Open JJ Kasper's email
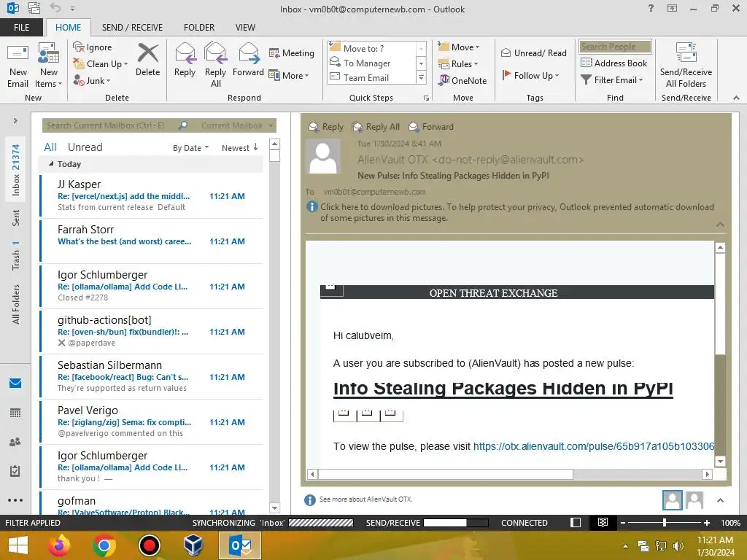The width and height of the screenshot is (747, 560). coord(152,195)
